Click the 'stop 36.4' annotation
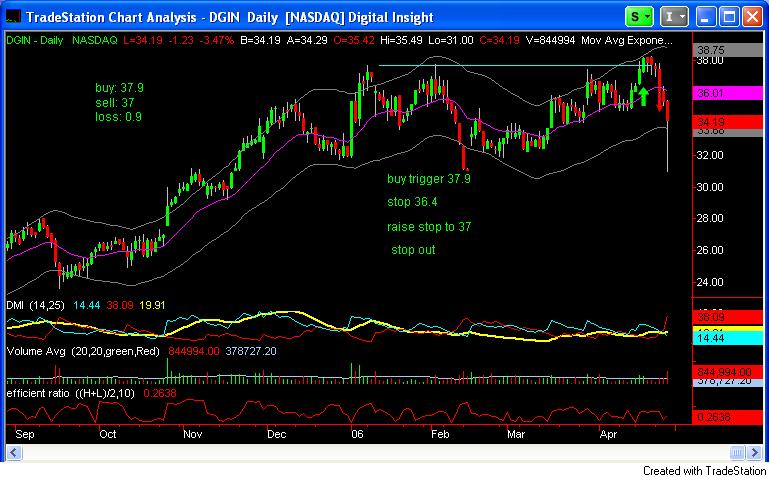 click(411, 202)
